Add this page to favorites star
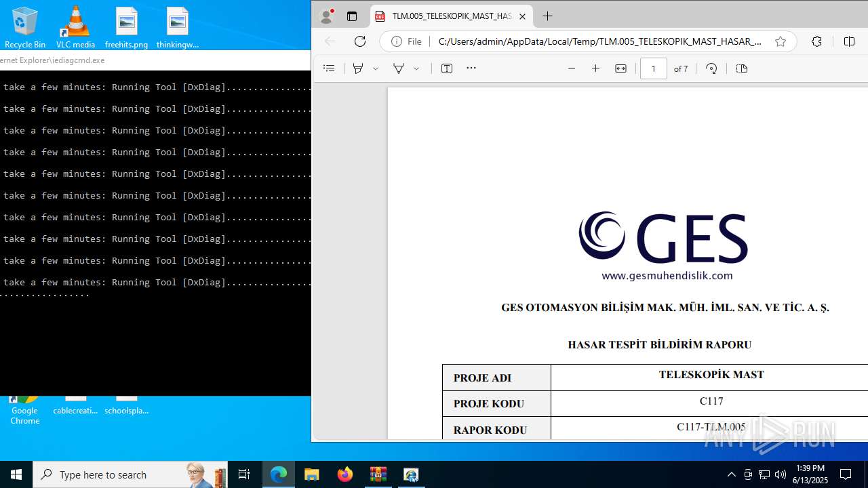 point(781,41)
